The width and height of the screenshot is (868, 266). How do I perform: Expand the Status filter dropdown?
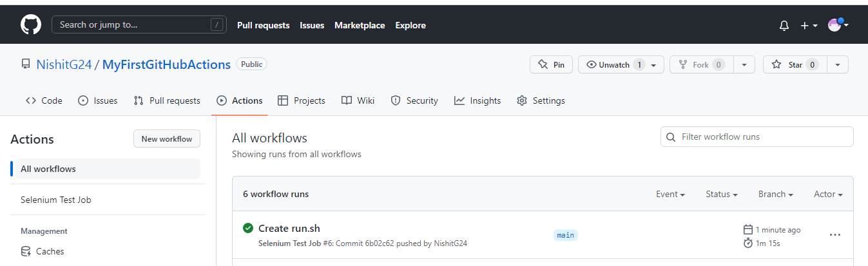(721, 194)
